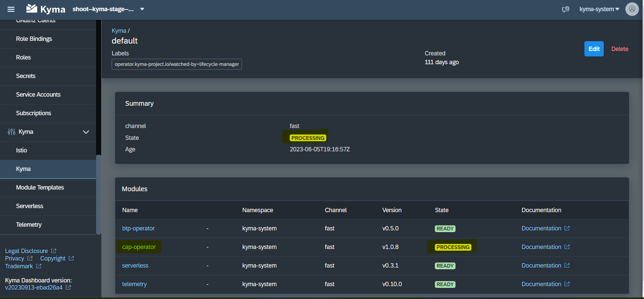This screenshot has height=299, width=644.
Task: Open Documentation link for telemetry
Action: 541,284
